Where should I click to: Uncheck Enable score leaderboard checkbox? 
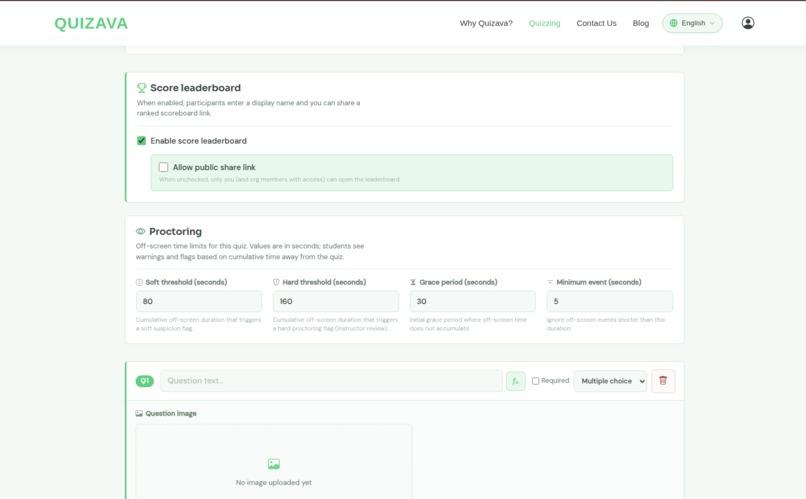[141, 141]
